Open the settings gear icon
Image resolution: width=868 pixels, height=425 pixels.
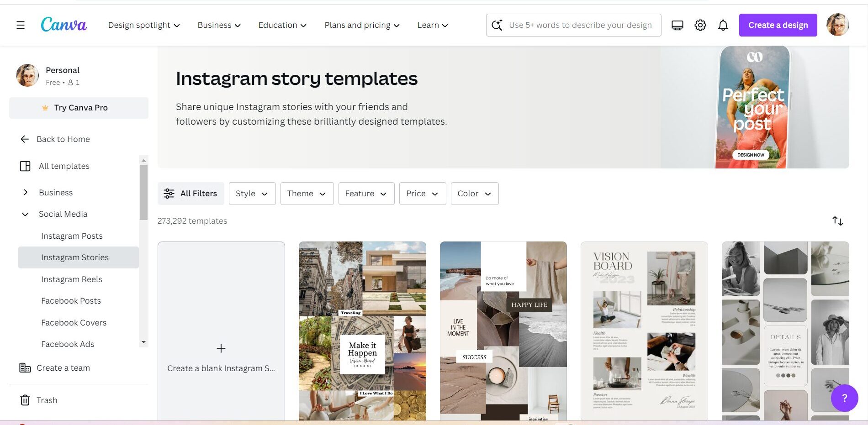point(700,25)
